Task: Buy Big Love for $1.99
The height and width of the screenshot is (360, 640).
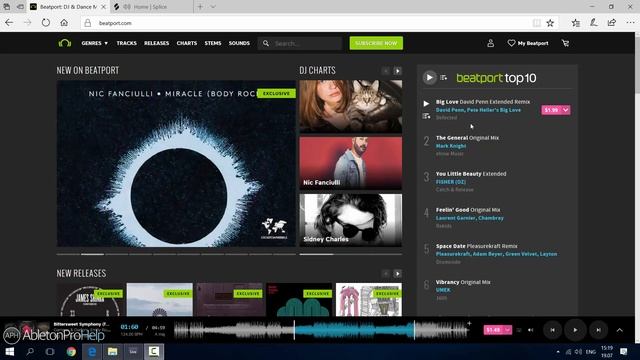Action: [x=551, y=110]
